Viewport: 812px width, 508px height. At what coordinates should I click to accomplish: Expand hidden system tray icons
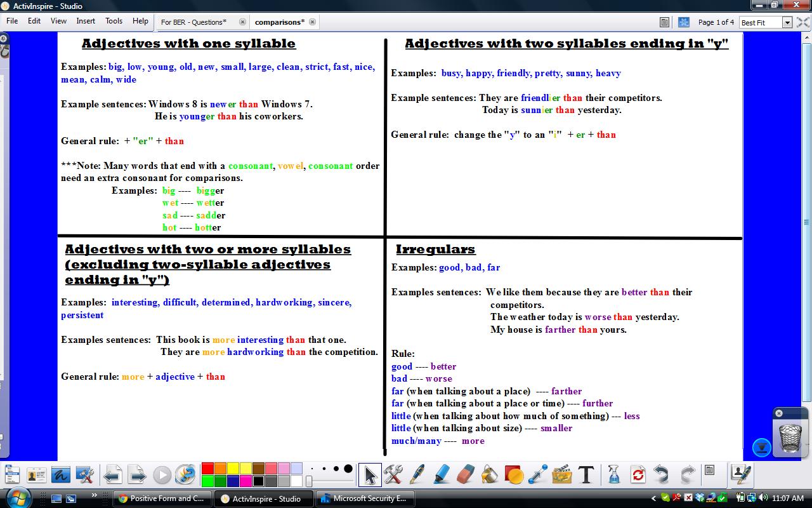click(x=654, y=498)
